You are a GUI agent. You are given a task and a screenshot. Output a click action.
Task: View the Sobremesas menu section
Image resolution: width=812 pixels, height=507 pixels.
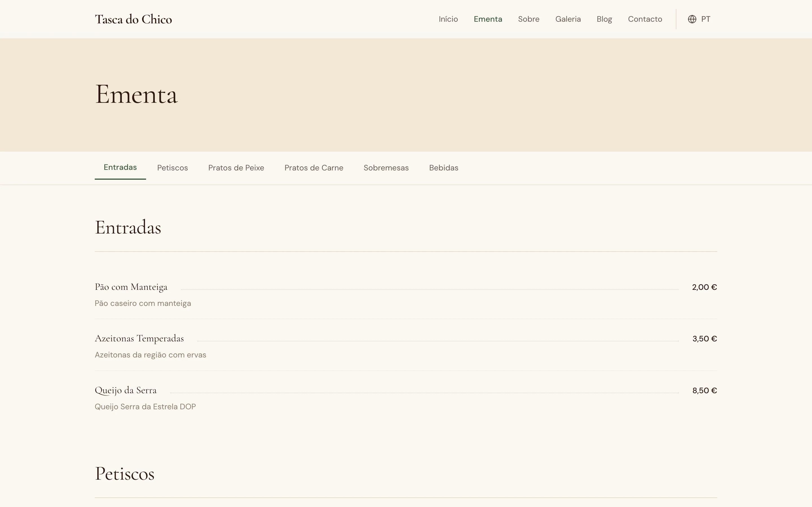(x=386, y=168)
